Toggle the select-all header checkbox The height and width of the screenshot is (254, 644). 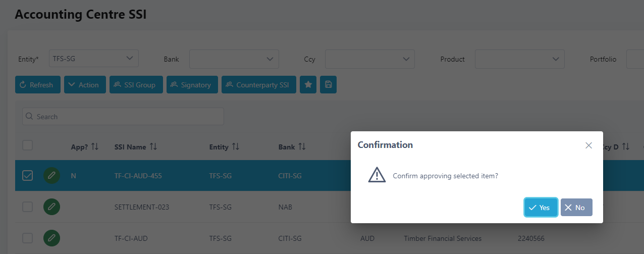tap(28, 146)
